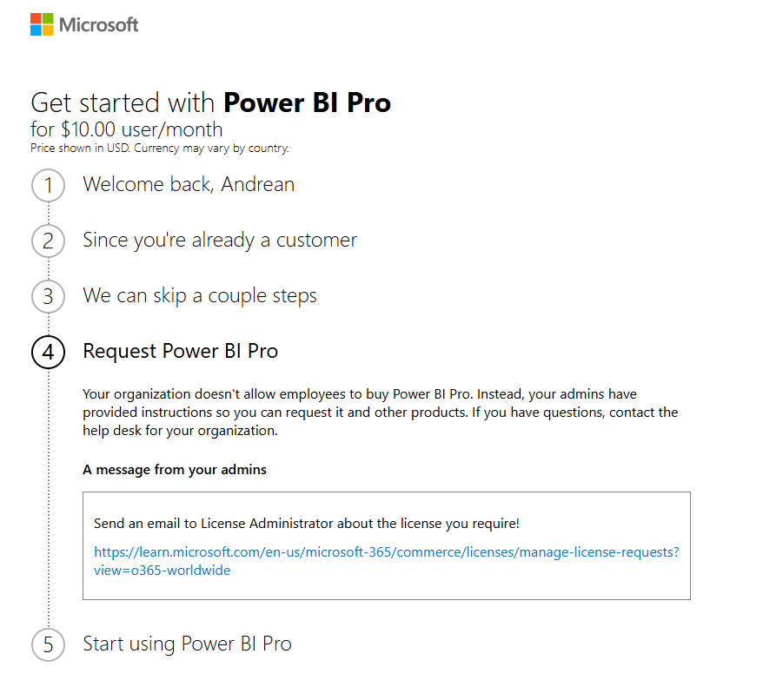The width and height of the screenshot is (763, 700).
Task: Select step 5 circle icon
Action: [x=48, y=644]
